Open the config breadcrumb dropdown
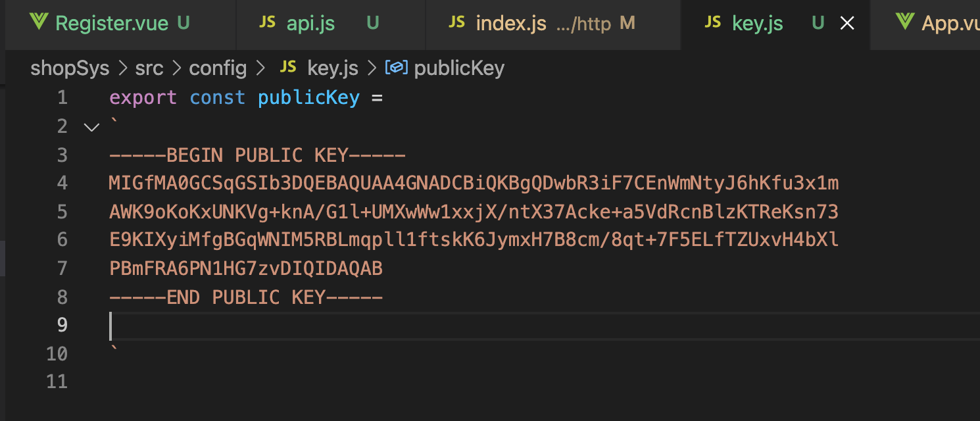Image resolution: width=980 pixels, height=421 pixels. [x=217, y=68]
